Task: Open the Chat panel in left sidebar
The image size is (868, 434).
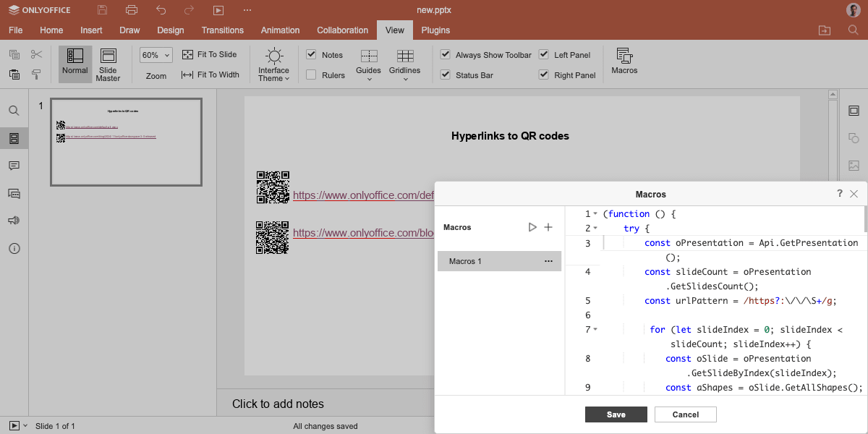Action: (14, 193)
